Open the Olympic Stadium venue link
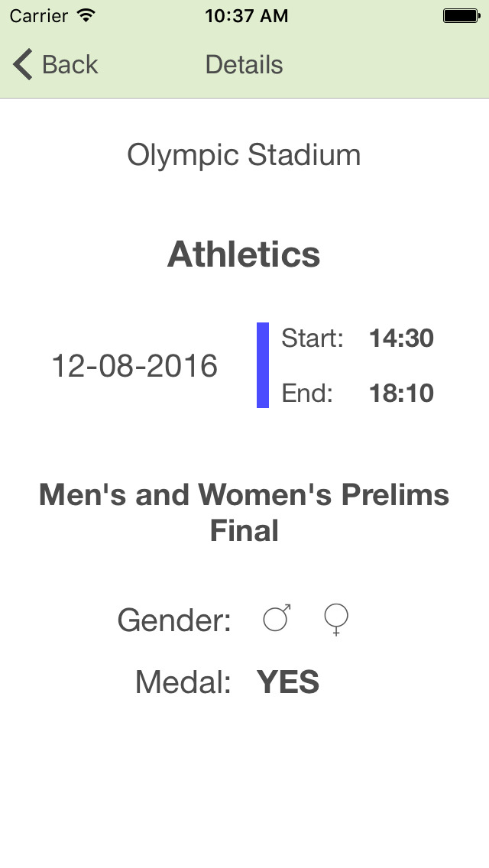489x868 pixels. [244, 155]
